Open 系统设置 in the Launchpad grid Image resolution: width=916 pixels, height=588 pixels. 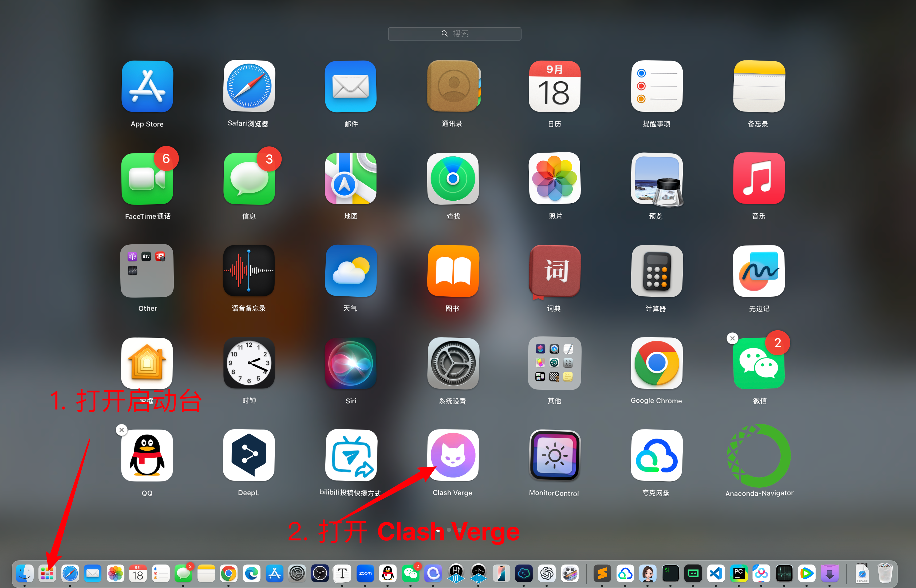453,363
